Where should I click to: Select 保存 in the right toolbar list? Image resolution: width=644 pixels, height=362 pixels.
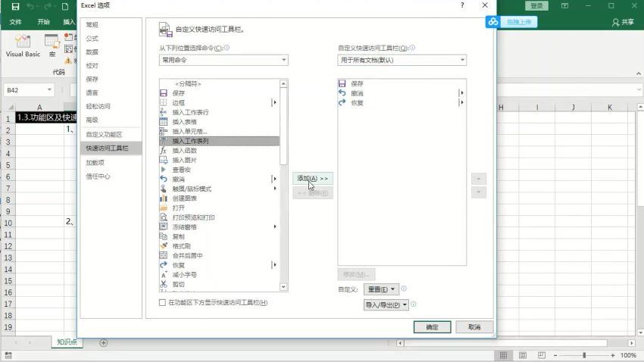tap(402, 83)
